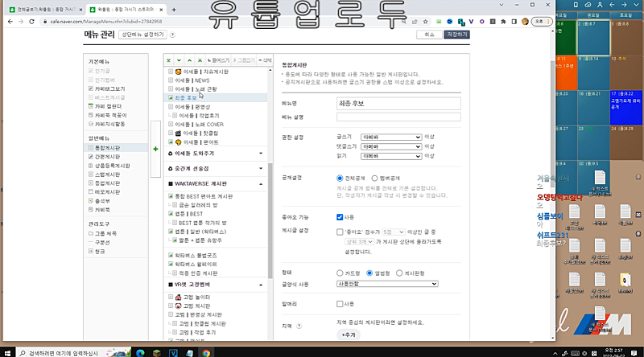The image size is (644, 357).
Task: Select the 멤버공개 radio button
Action: 373,177
